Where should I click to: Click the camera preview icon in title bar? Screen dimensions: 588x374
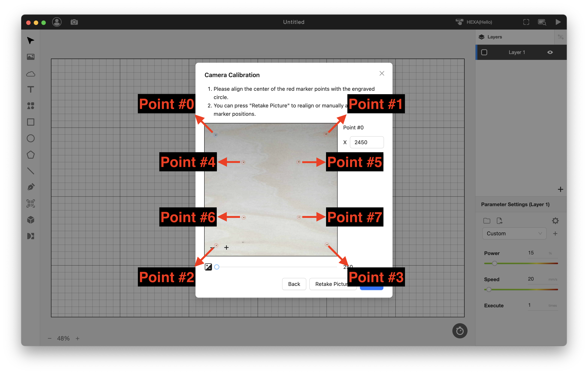tap(74, 22)
